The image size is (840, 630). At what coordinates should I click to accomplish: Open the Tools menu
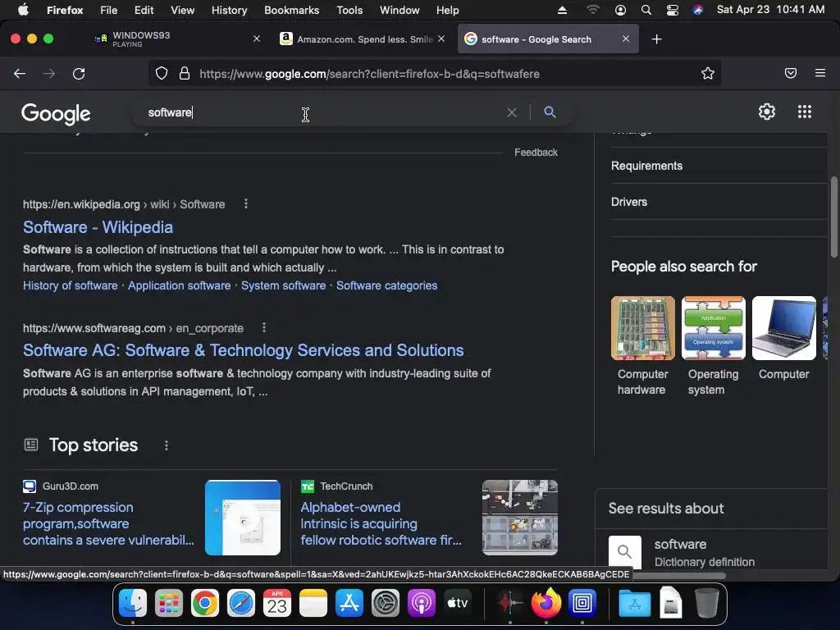pyautogui.click(x=349, y=10)
